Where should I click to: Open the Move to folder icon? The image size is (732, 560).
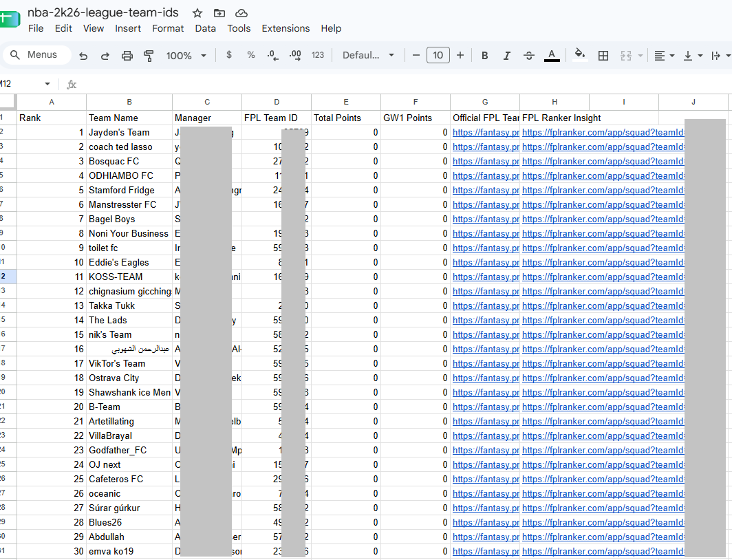219,13
